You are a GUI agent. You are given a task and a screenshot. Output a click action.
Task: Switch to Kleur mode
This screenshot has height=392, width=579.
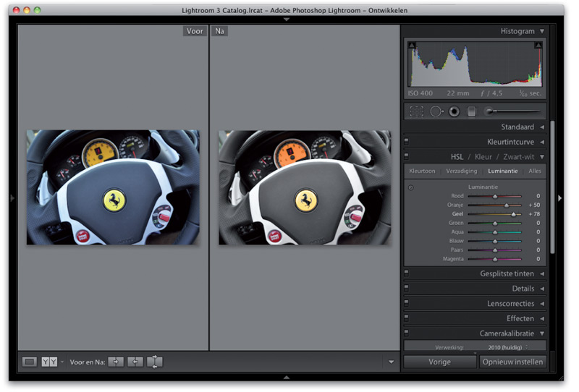[x=483, y=157]
